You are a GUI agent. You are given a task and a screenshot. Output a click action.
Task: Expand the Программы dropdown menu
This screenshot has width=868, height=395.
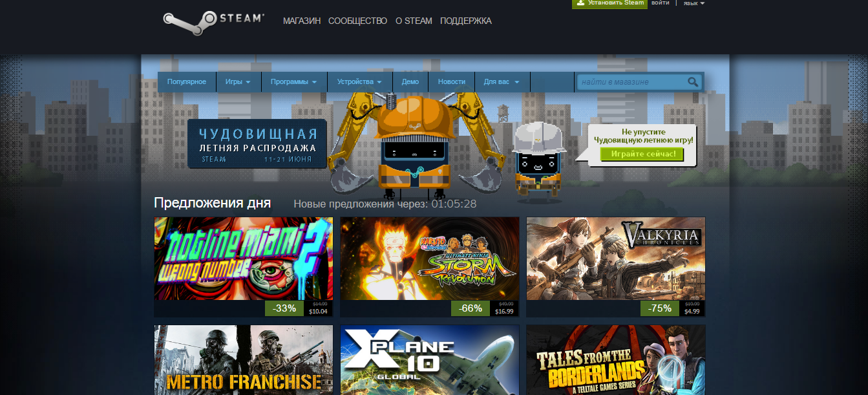pyautogui.click(x=294, y=82)
